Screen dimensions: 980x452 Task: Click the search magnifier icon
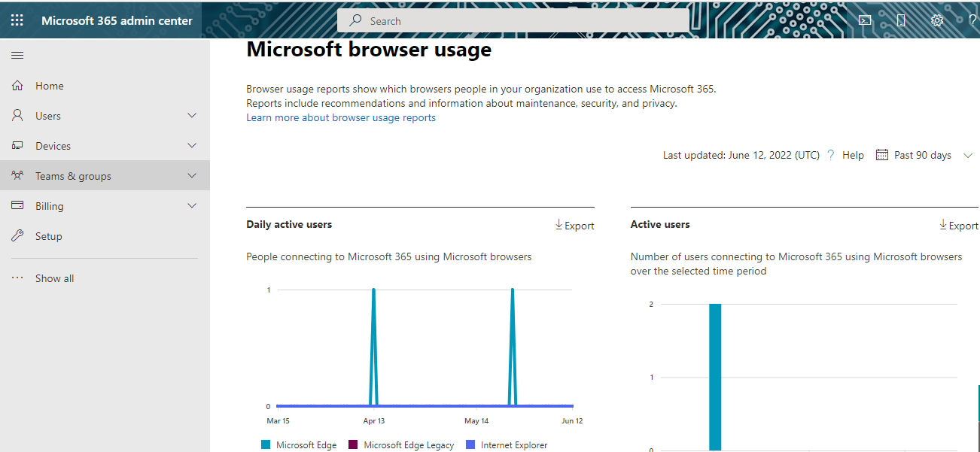356,20
